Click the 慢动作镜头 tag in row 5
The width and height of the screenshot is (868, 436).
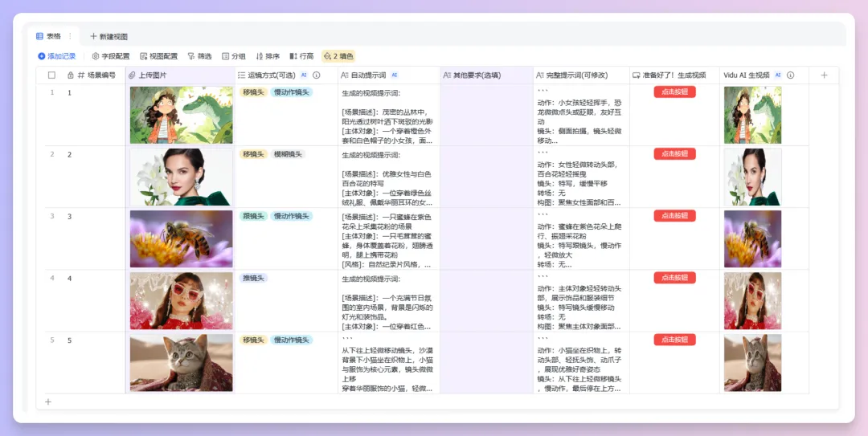click(x=292, y=340)
